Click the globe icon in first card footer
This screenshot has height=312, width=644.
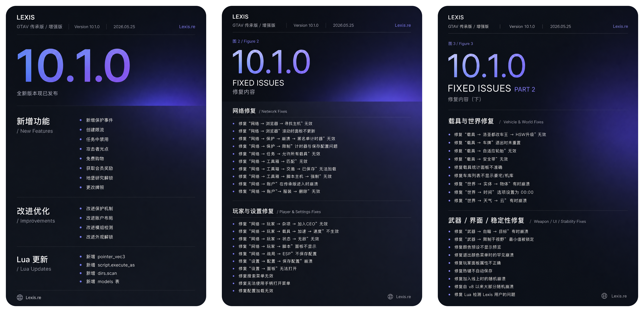(20, 298)
